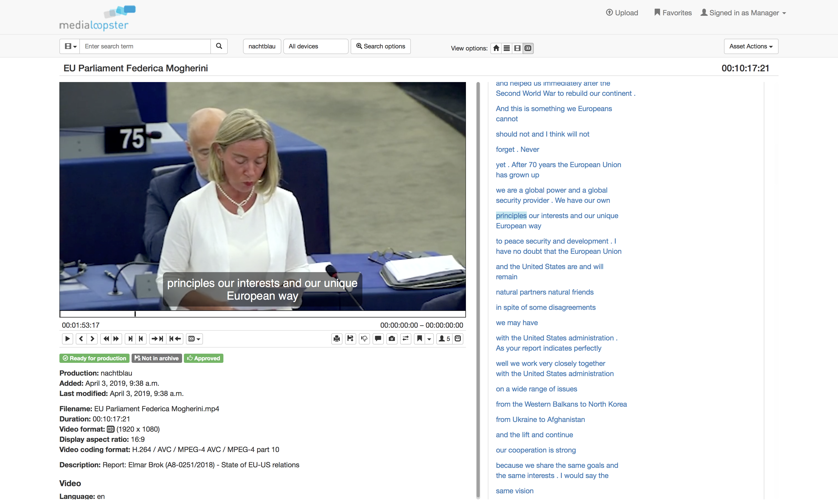Click the printer icon in the player toolbar
The height and width of the screenshot is (504, 838).
coord(336,339)
